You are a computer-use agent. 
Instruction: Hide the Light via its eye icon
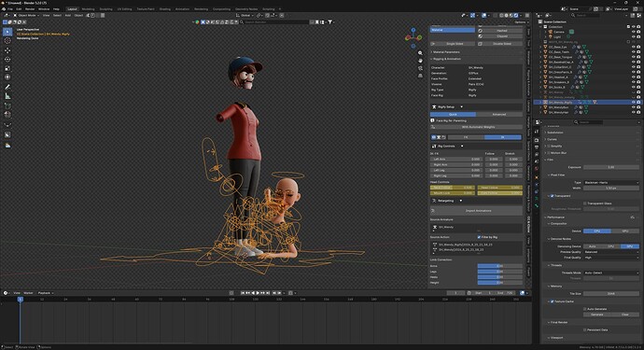coord(634,36)
